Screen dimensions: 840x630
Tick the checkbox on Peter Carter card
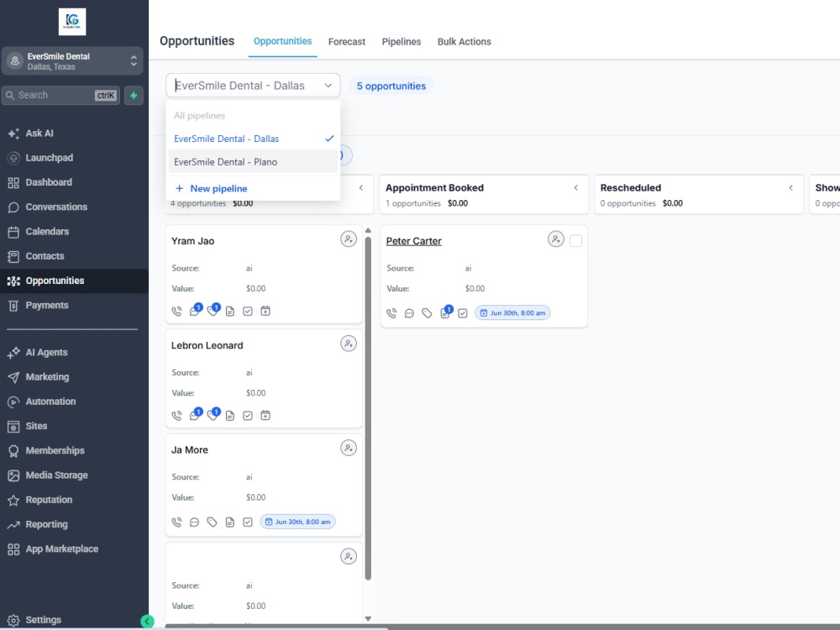tap(576, 241)
